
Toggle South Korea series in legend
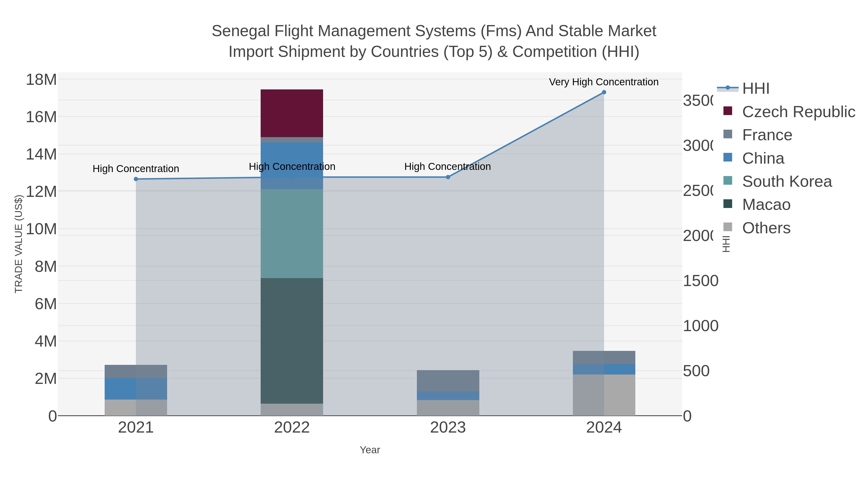(777, 181)
